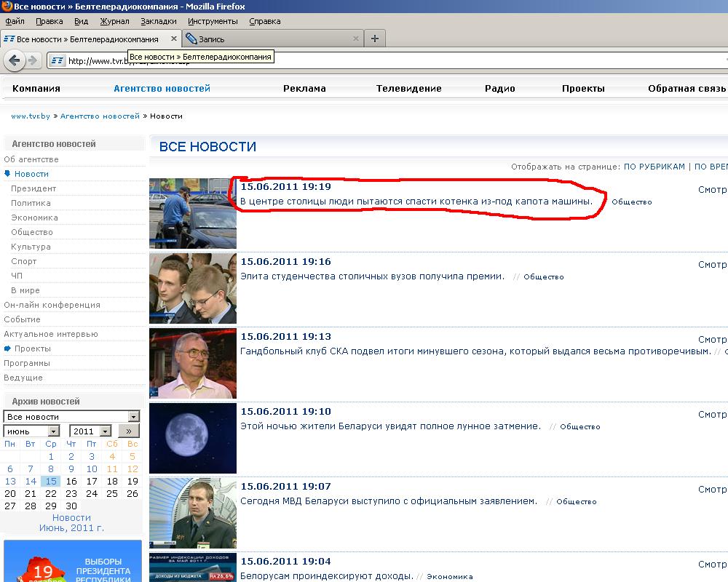Open the year dropdown showing 2011
Viewport: 728px width, 582px height.
point(90,431)
